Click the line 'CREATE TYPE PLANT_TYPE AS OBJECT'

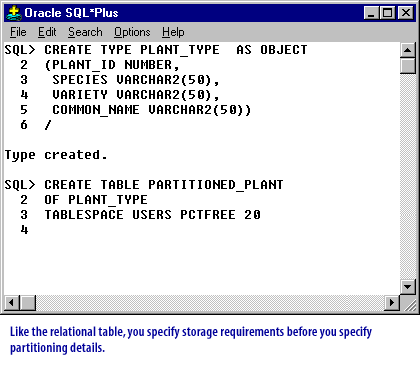[x=176, y=50]
